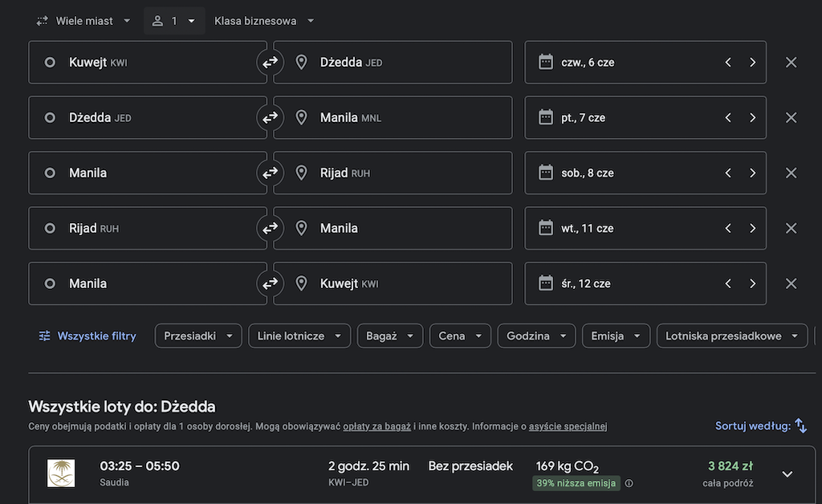Screen dimensions: 822x504
Task: Click the sort order arrows icon
Action: [x=800, y=426]
